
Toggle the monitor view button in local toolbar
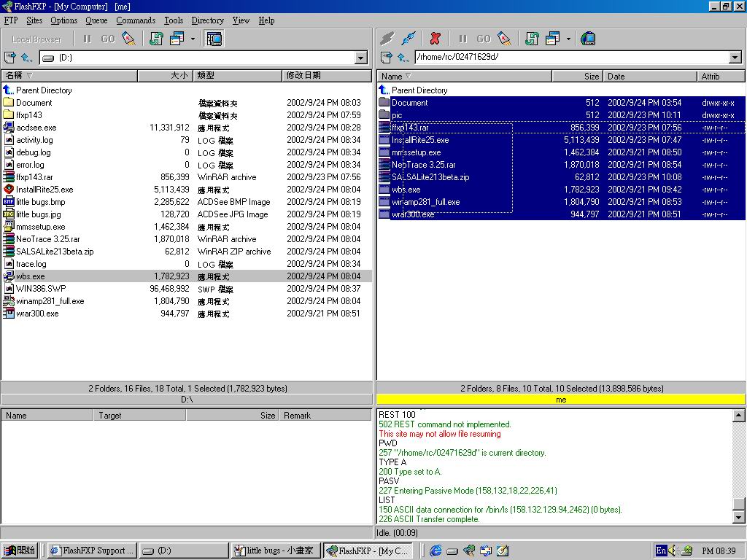click(x=214, y=39)
